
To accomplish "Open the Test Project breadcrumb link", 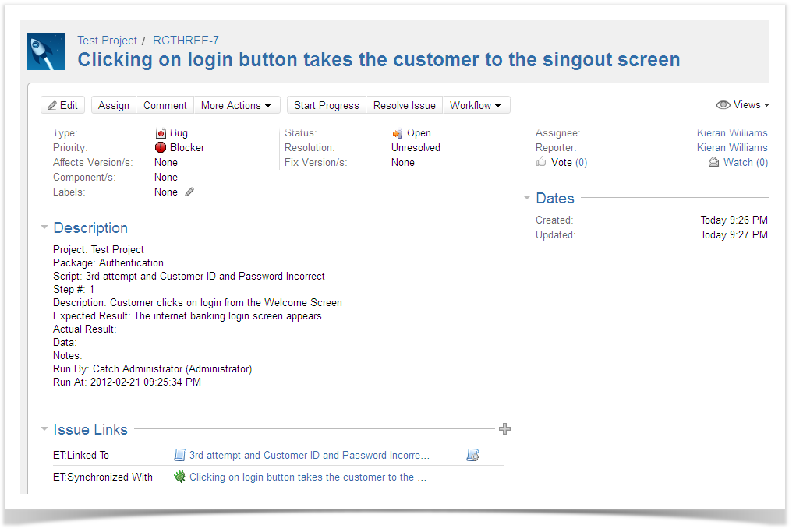I will tap(107, 41).
